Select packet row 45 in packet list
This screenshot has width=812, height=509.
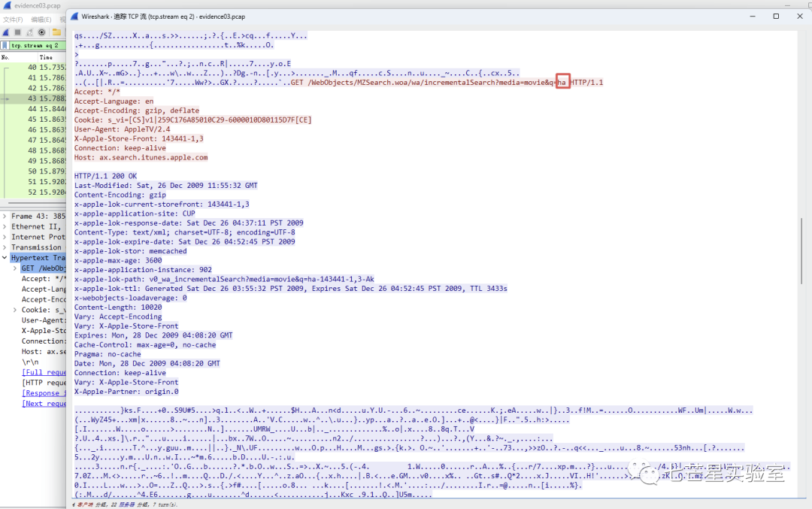click(x=34, y=119)
